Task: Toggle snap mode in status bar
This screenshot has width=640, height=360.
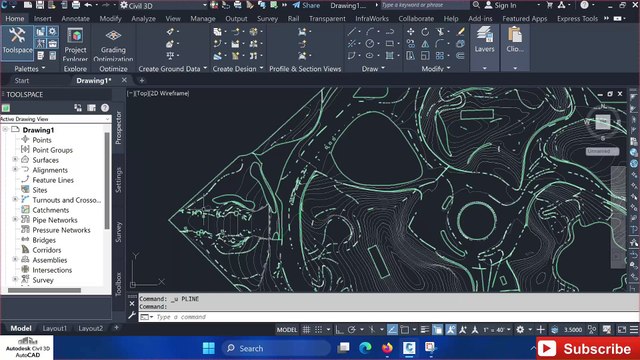Action: point(319,329)
